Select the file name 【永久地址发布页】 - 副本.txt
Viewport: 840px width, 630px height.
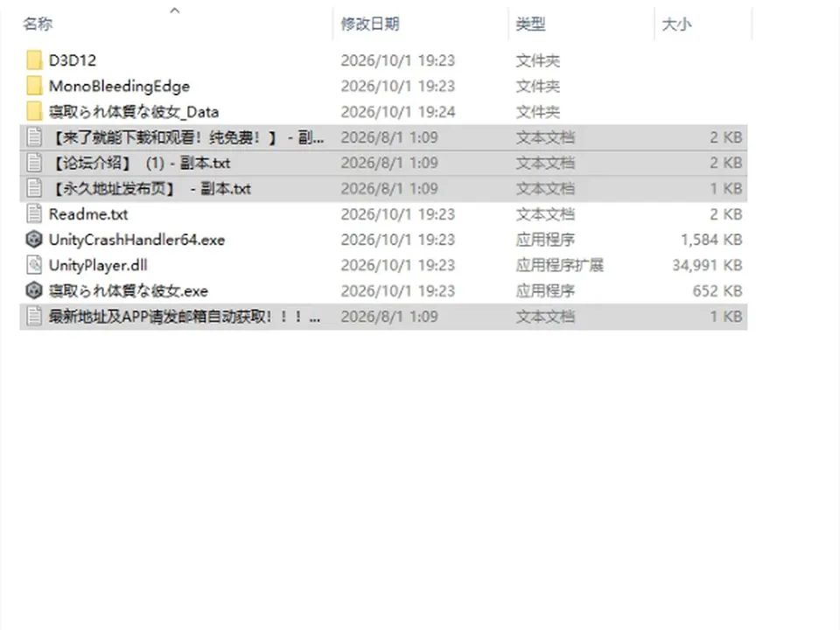click(150, 189)
